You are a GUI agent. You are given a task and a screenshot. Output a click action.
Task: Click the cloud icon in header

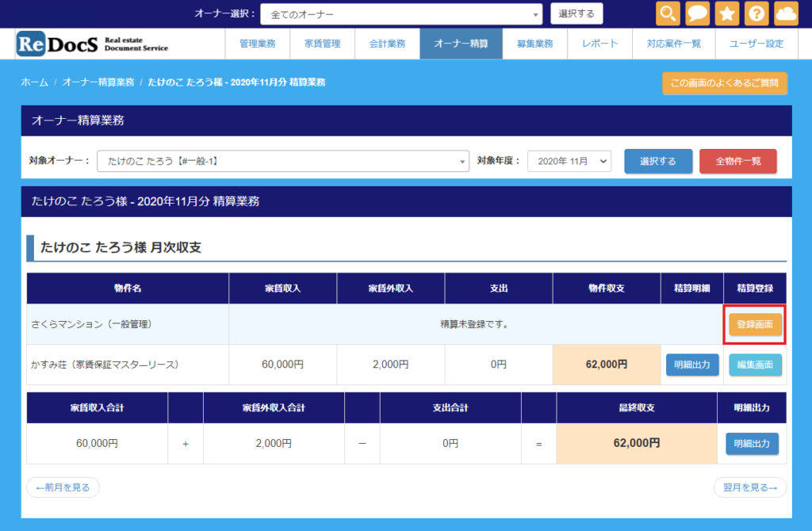coord(786,13)
